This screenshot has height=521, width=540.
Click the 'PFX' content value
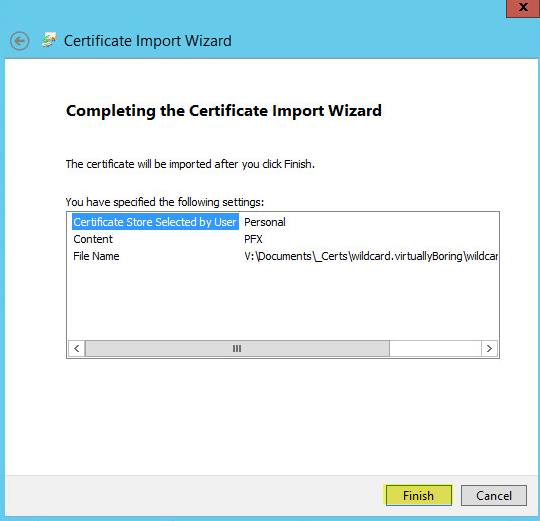click(x=253, y=239)
